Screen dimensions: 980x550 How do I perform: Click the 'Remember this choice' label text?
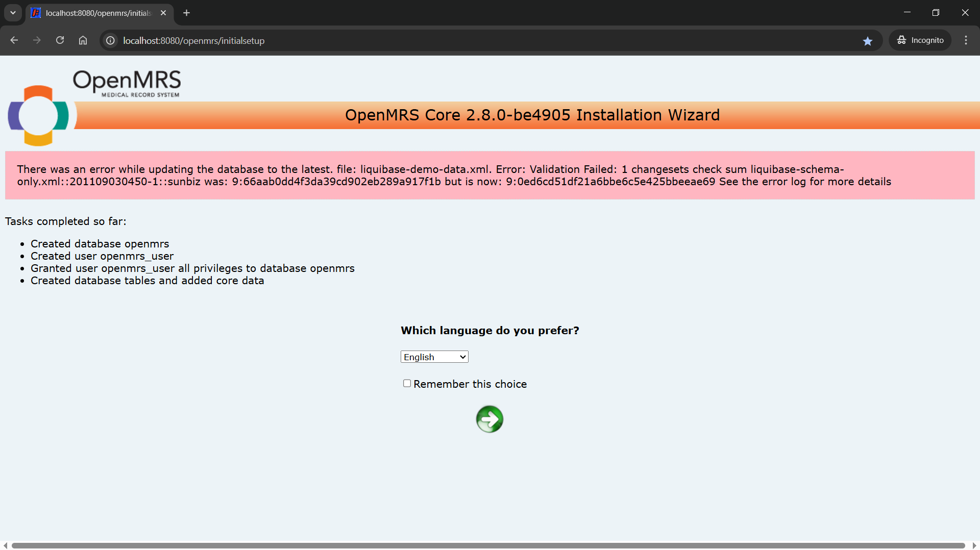tap(470, 384)
